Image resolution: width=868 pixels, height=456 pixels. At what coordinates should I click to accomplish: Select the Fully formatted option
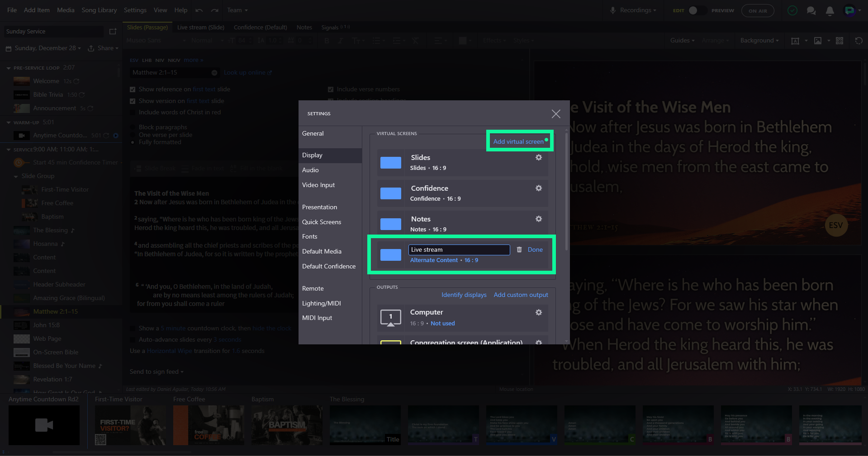(133, 142)
